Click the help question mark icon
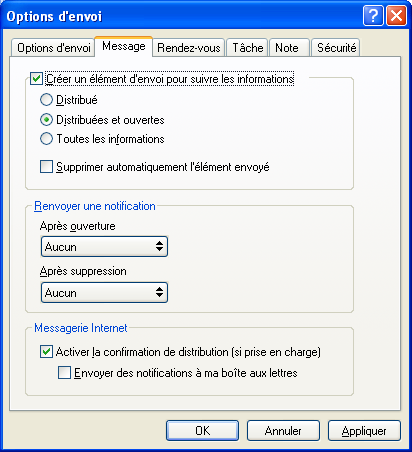The width and height of the screenshot is (412, 452). coord(373,16)
